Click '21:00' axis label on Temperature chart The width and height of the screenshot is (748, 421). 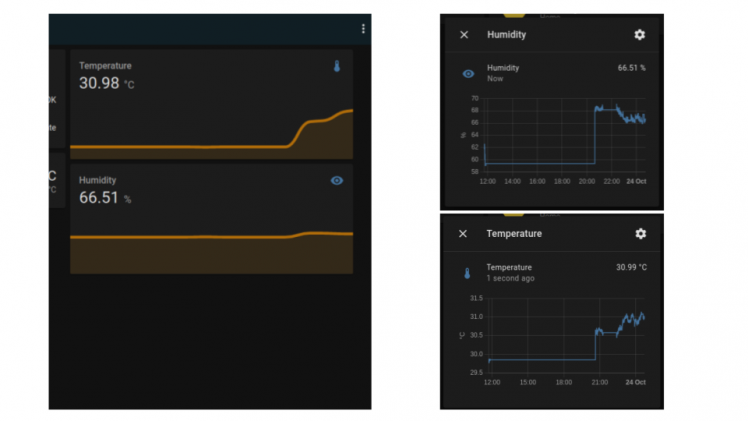(x=600, y=382)
